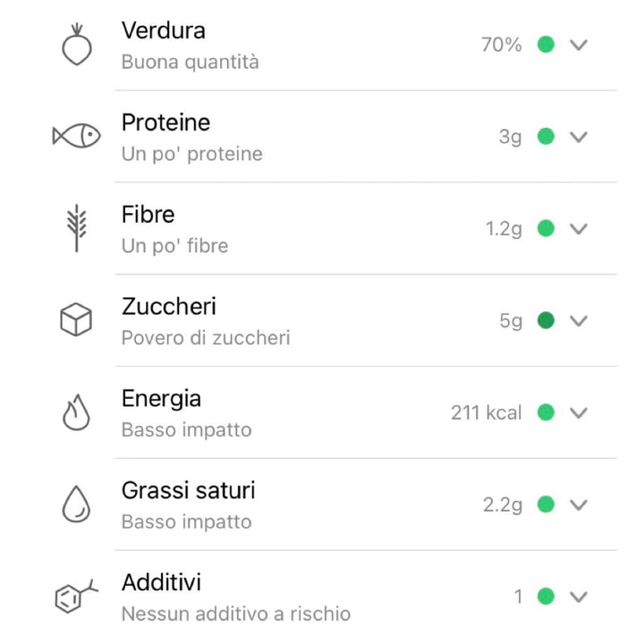Tap the dark green dot next to 5g
This screenshot has height=644, width=644.
tap(546, 320)
